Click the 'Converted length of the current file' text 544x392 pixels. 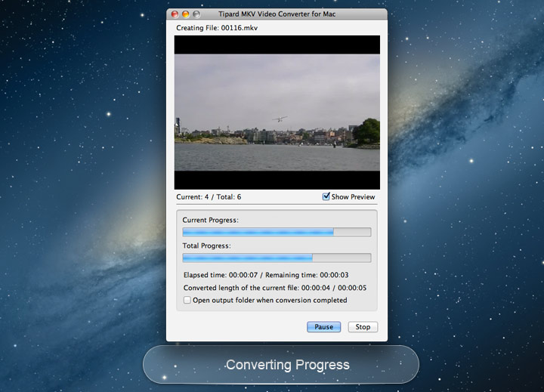click(x=275, y=288)
